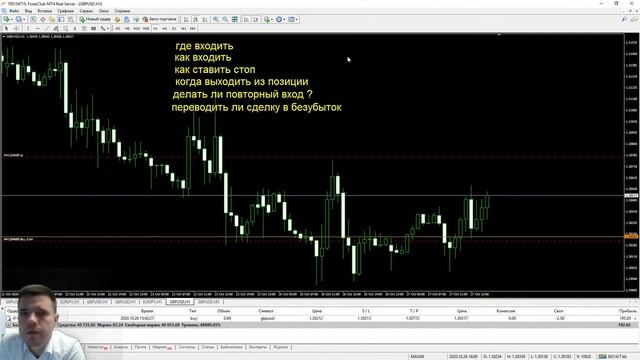640x360 pixels.
Task: Draw a vertical line tool
Action: point(28,28)
